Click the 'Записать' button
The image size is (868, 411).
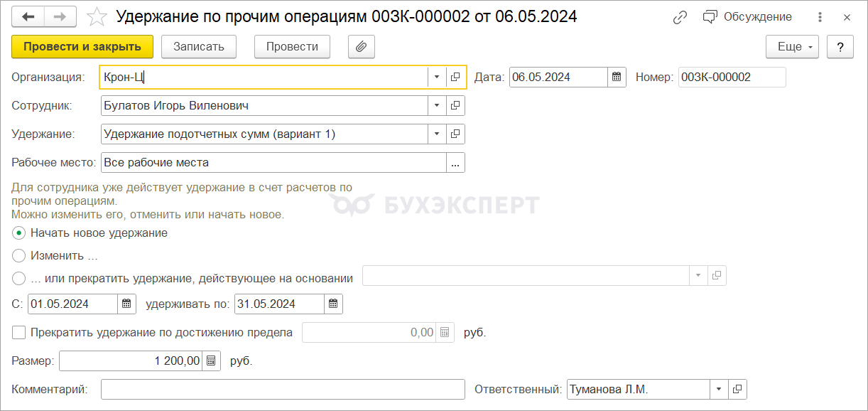198,47
